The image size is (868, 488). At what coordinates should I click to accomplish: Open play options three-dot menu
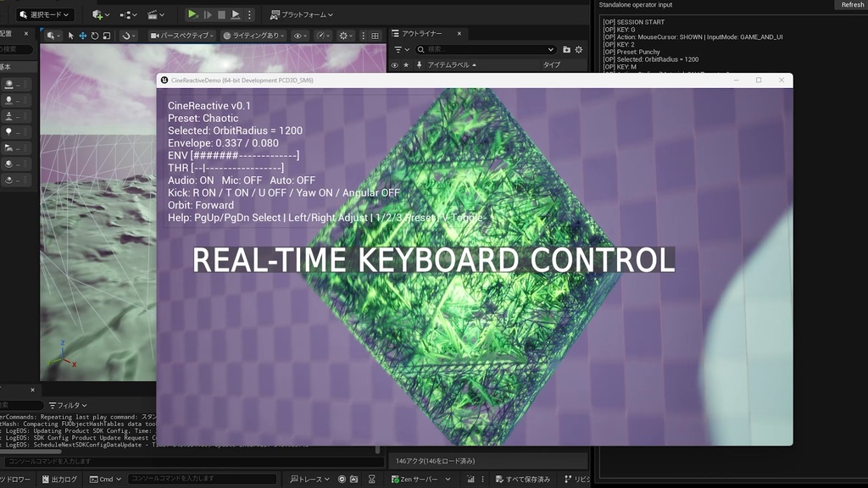249,14
